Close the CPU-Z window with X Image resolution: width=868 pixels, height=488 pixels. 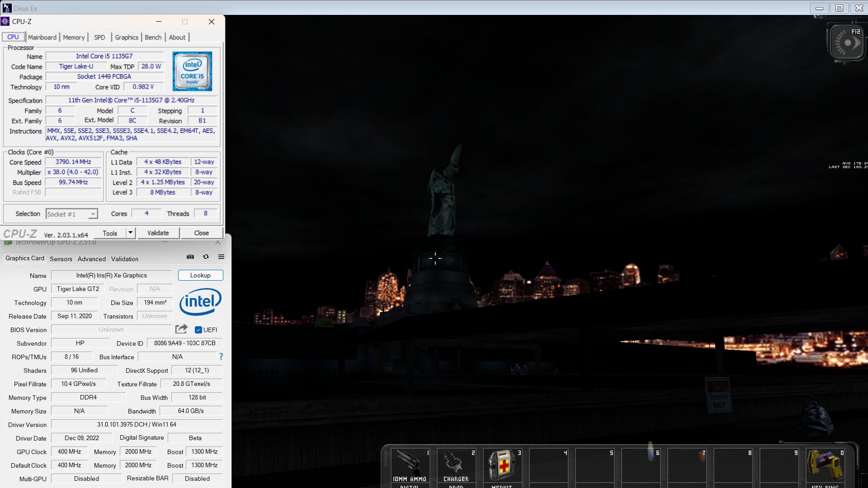(x=211, y=22)
